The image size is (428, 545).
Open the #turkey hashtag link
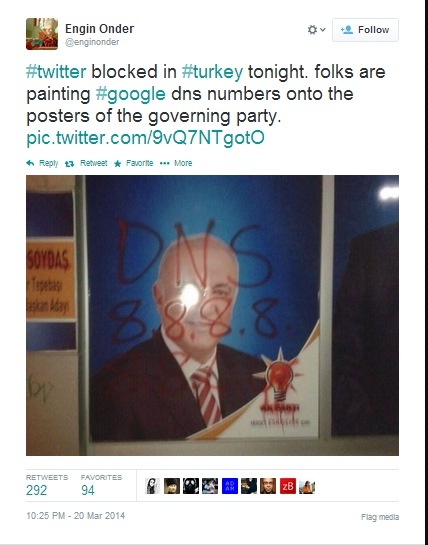point(212,72)
